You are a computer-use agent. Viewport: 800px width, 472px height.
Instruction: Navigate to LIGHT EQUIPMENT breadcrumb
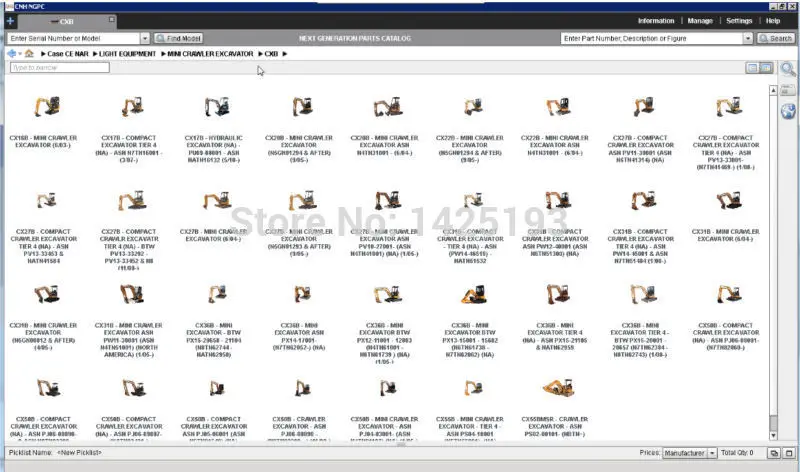[x=128, y=54]
